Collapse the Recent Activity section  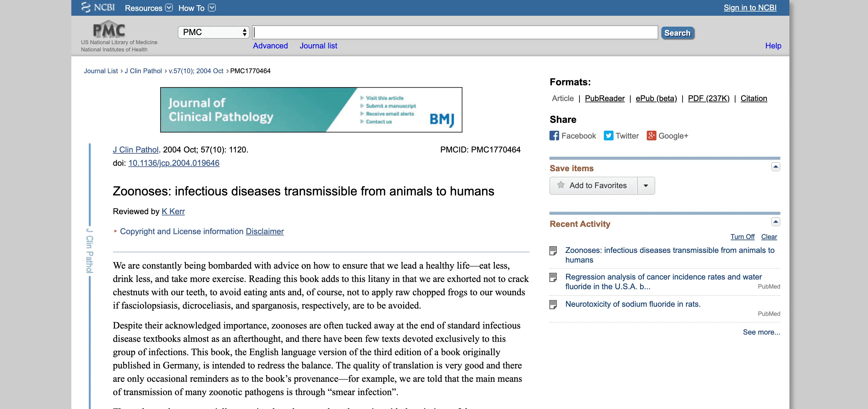[775, 221]
